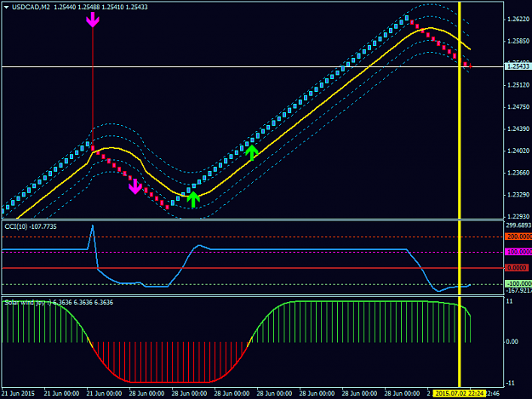
Task: Click the 1.24750 price axis value
Action: coord(518,107)
